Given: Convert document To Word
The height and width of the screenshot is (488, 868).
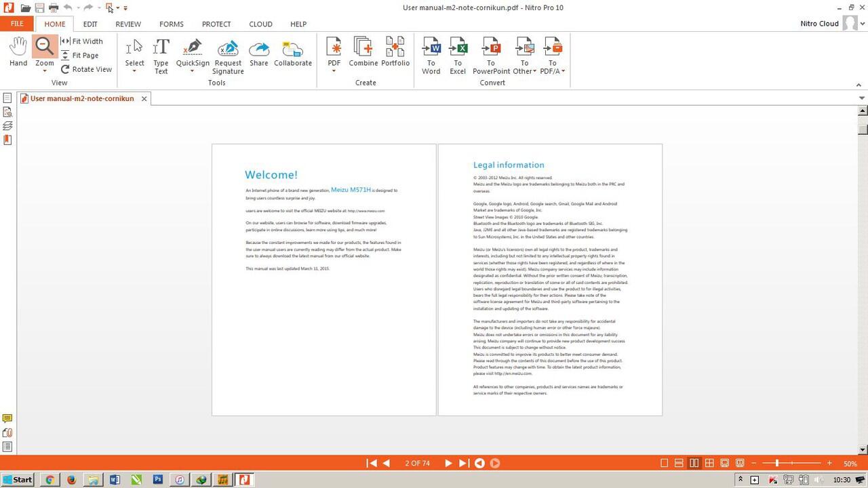Looking at the screenshot, I should coord(431,56).
